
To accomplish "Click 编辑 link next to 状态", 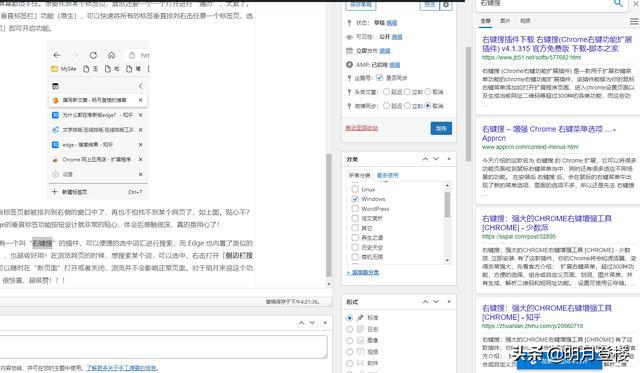I will click(x=392, y=23).
